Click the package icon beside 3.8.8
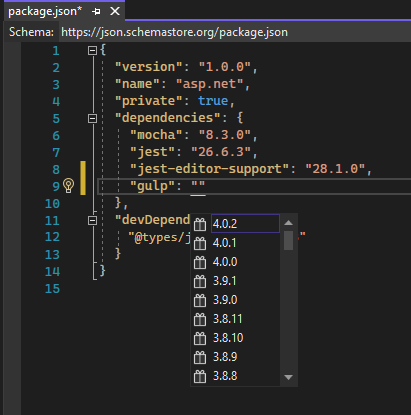Screen dimensions: 411x415 pos(200,376)
